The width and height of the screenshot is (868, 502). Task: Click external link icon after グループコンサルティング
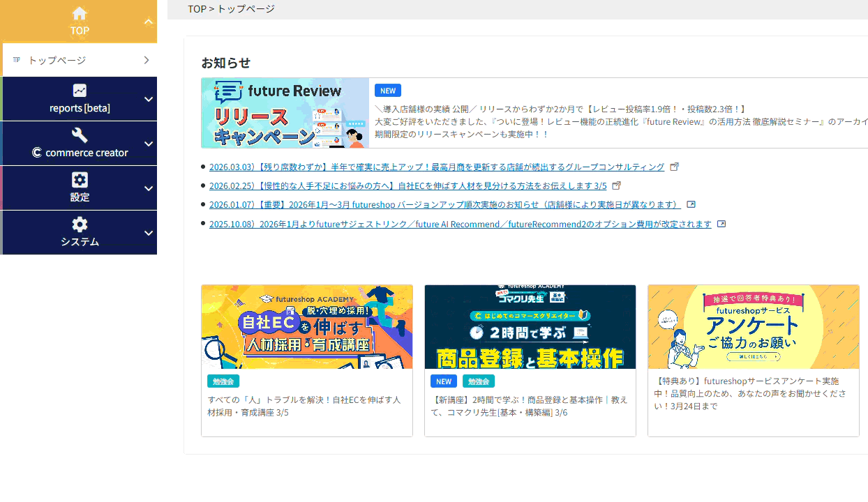[674, 167]
